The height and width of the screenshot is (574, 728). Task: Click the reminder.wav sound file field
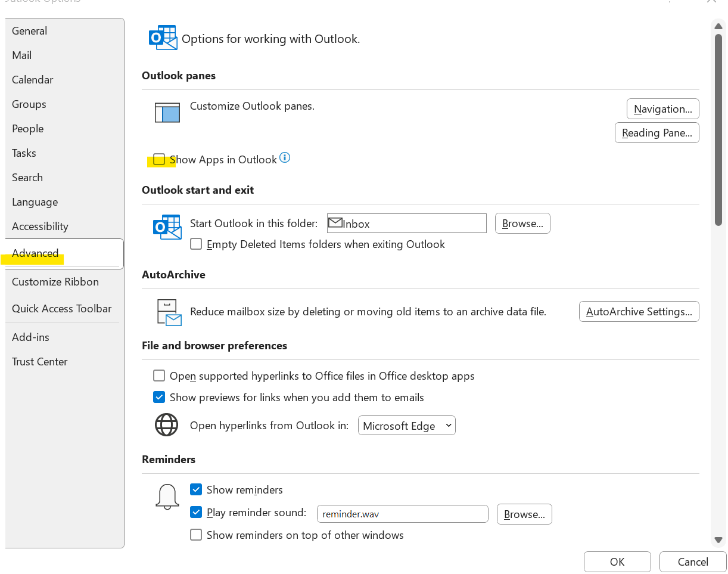402,514
